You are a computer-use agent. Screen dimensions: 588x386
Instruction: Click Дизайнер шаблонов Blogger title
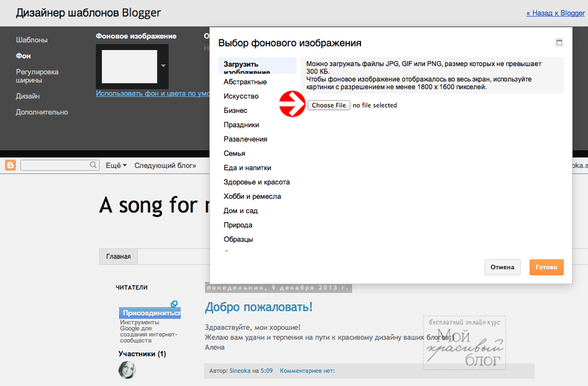[88, 13]
